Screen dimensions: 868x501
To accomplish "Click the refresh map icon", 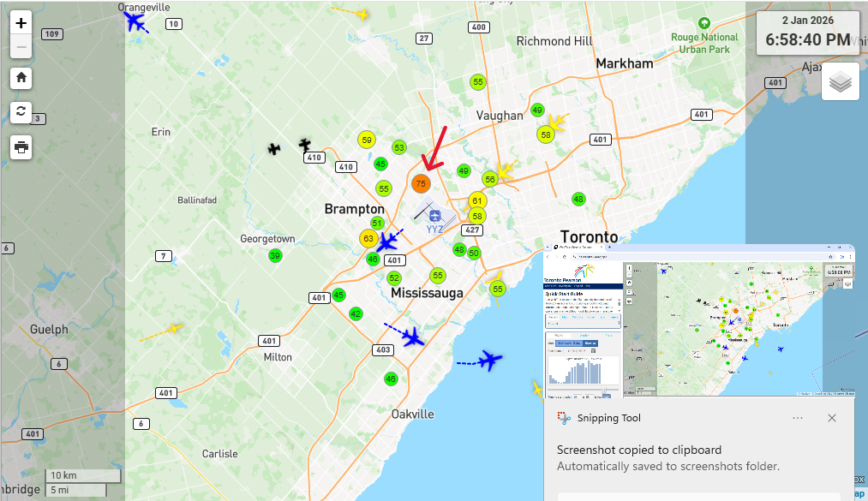I will (x=21, y=112).
